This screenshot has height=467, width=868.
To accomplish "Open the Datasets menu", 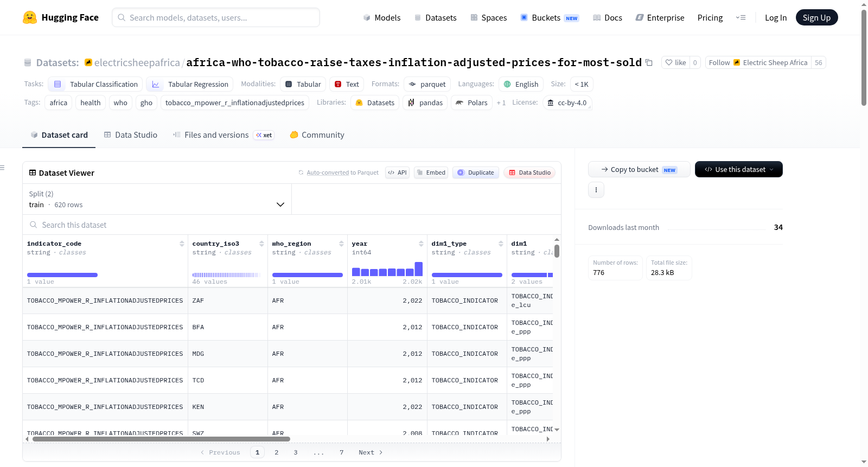I will click(x=436, y=17).
